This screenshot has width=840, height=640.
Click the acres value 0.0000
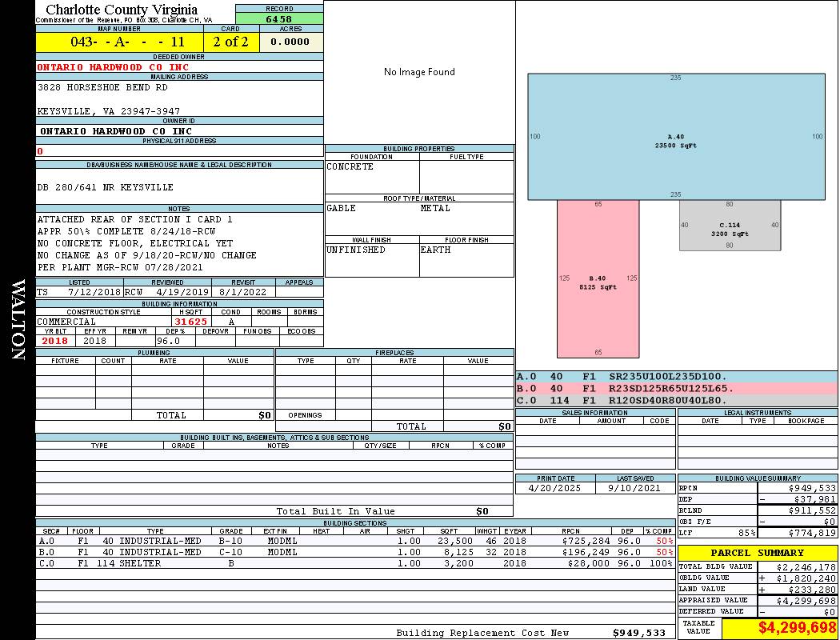(291, 42)
